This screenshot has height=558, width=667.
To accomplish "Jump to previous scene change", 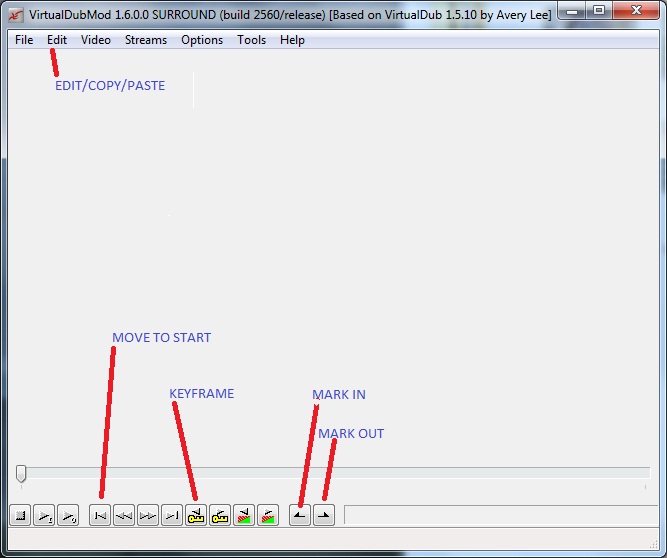I will 244,515.
